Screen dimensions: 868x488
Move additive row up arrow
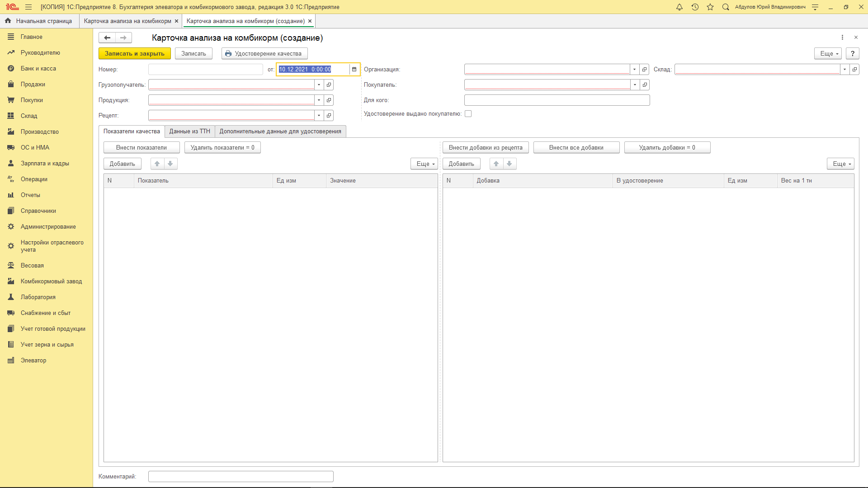tap(496, 164)
